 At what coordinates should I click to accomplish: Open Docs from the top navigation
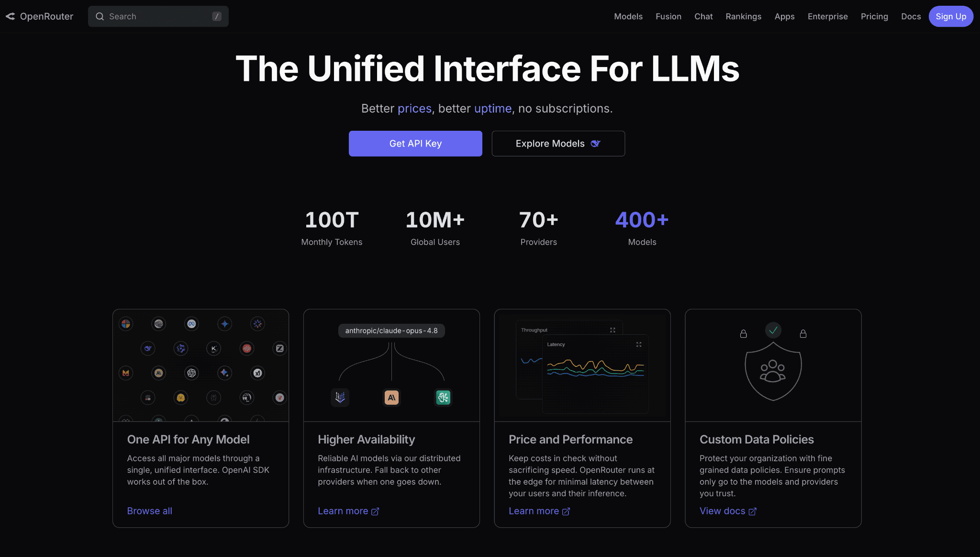click(911, 16)
